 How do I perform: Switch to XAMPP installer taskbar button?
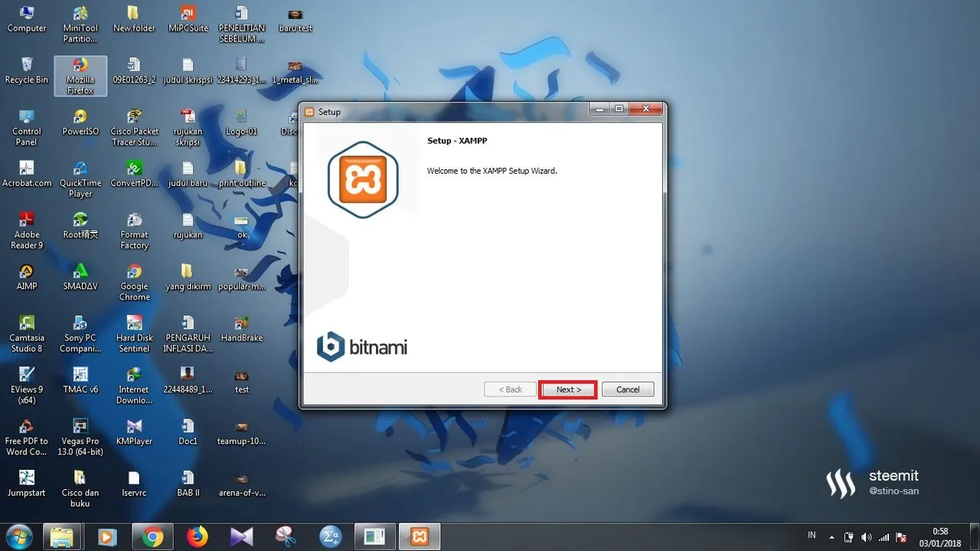click(x=420, y=536)
